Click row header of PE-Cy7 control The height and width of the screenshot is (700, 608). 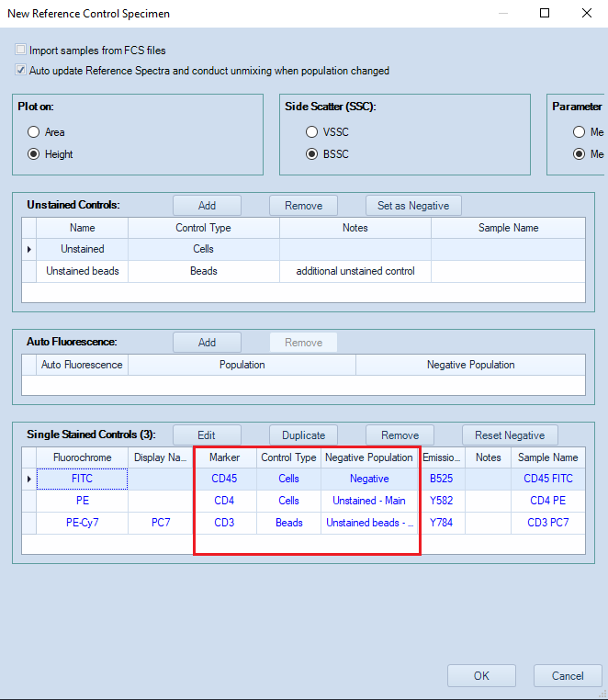click(29, 523)
